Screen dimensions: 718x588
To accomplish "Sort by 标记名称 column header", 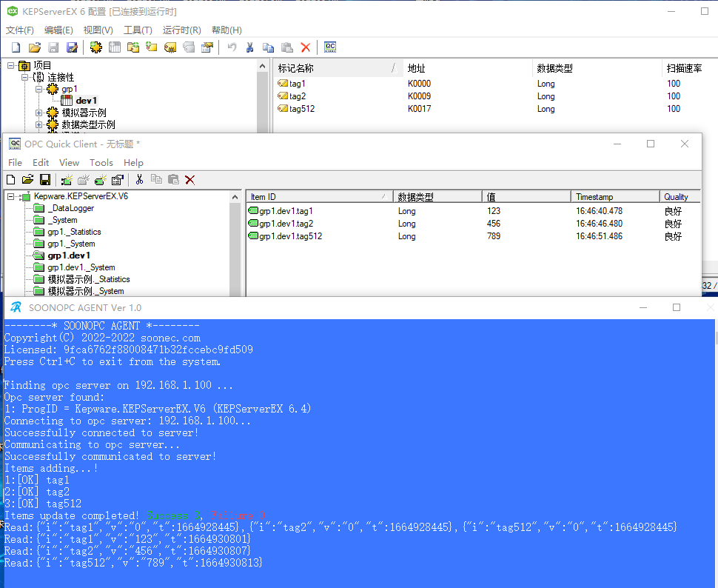I will (x=338, y=68).
